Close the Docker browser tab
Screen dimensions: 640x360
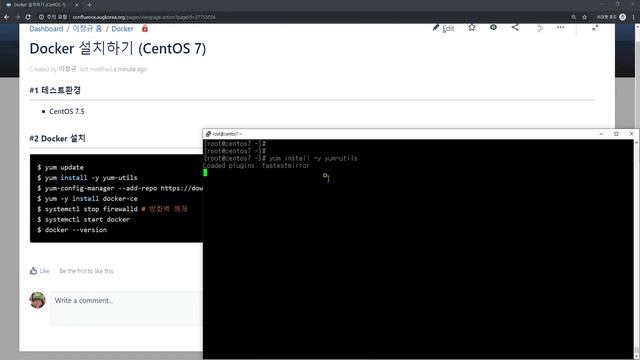pyautogui.click(x=76, y=5)
